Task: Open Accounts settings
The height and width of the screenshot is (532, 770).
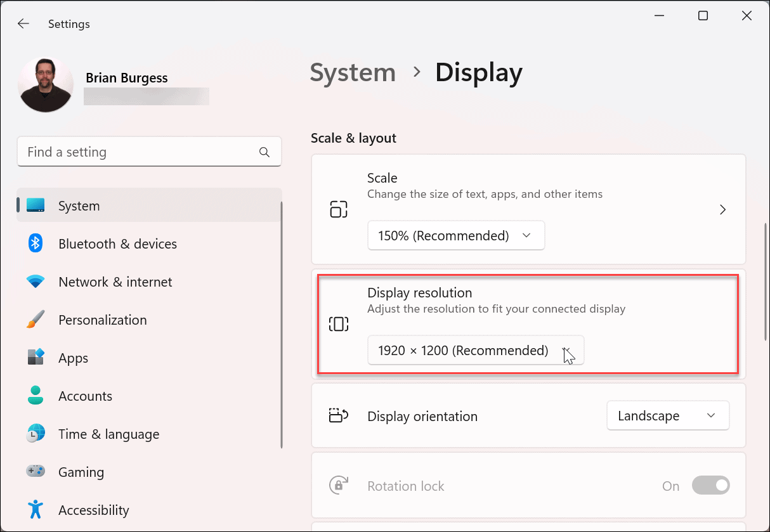Action: pos(36,396)
